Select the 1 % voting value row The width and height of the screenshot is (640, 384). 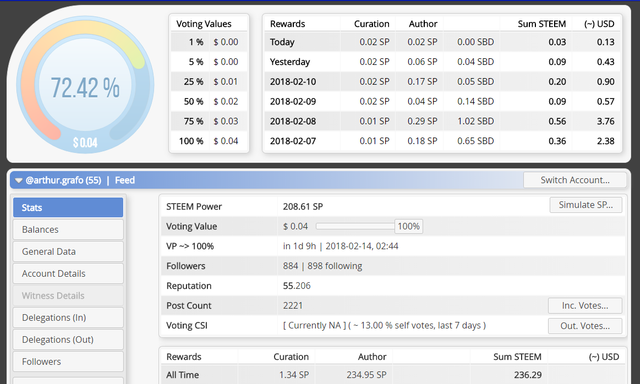click(x=209, y=42)
